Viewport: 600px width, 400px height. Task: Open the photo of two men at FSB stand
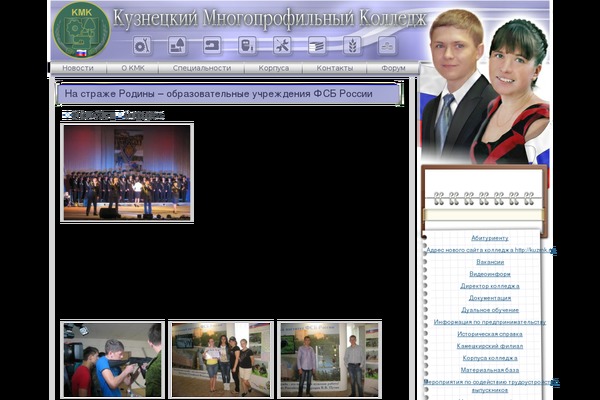click(329, 359)
